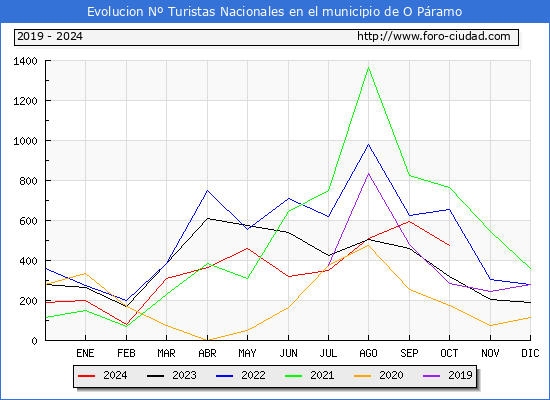This screenshot has width=550, height=400.
Task: Click the DIC month axis label
Action: coord(530,353)
